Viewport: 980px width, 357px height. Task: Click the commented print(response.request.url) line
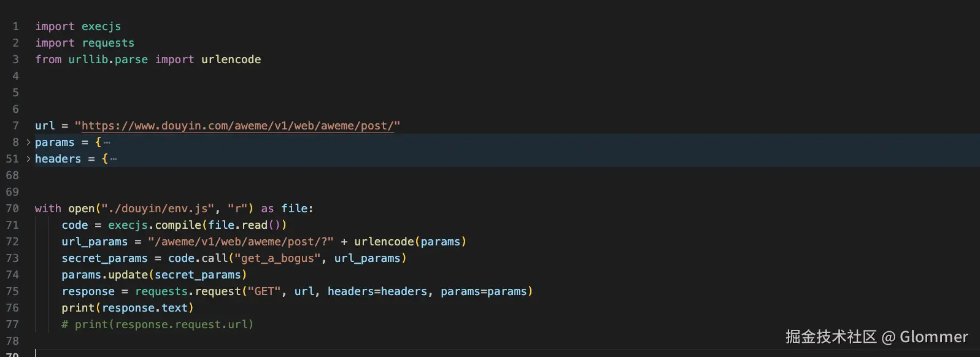click(x=157, y=324)
